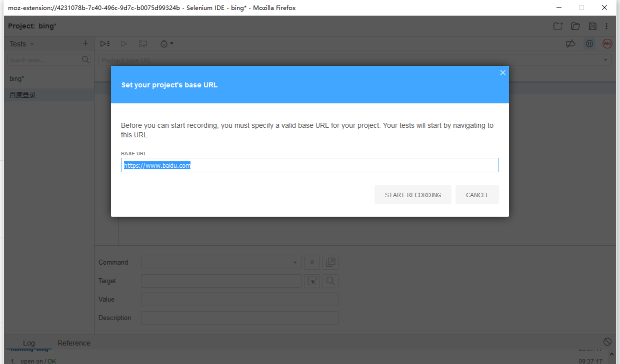Open the test execution speed timer
Screen dimensions: 620x364
pos(166,44)
